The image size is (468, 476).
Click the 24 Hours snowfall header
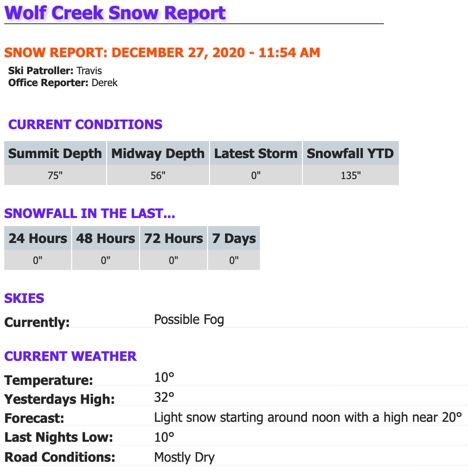38,238
